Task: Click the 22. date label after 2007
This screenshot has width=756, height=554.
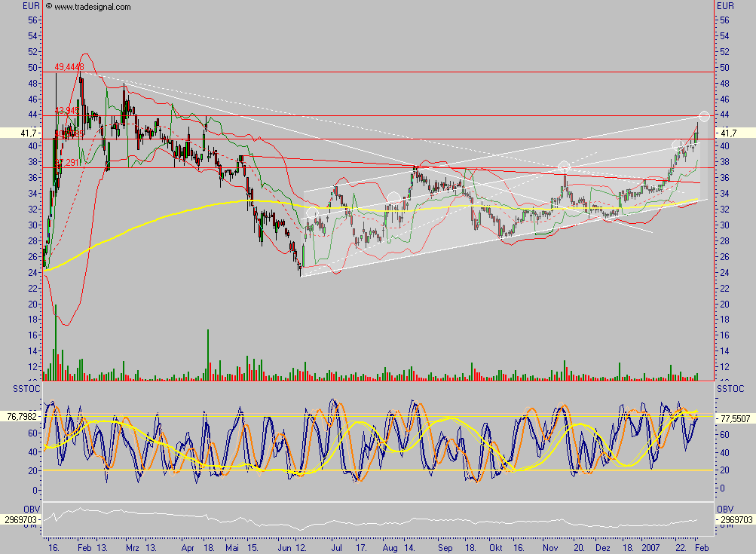Action: (681, 548)
